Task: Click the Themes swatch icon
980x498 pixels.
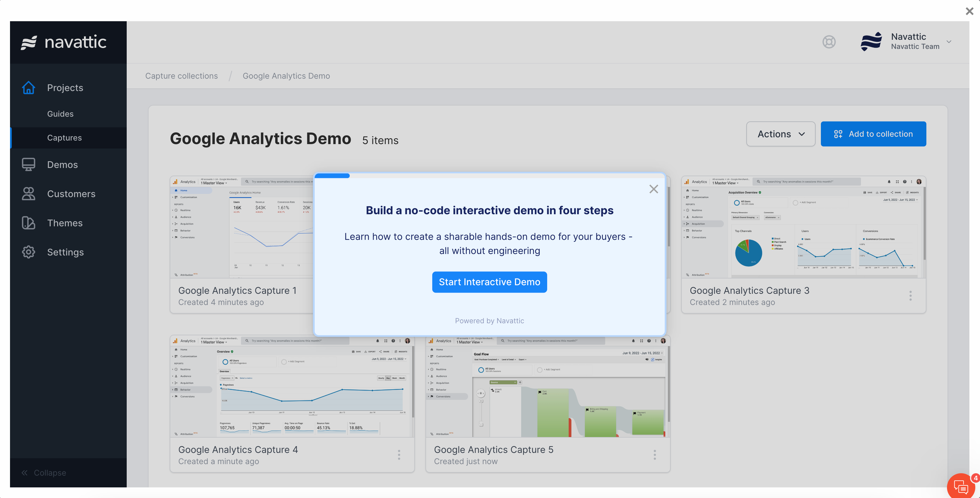Action: click(29, 223)
